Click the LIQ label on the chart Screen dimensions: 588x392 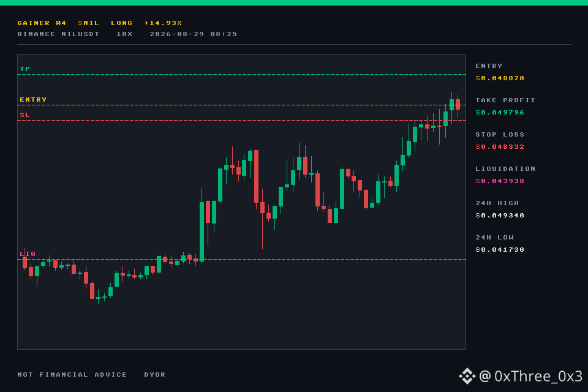(28, 254)
